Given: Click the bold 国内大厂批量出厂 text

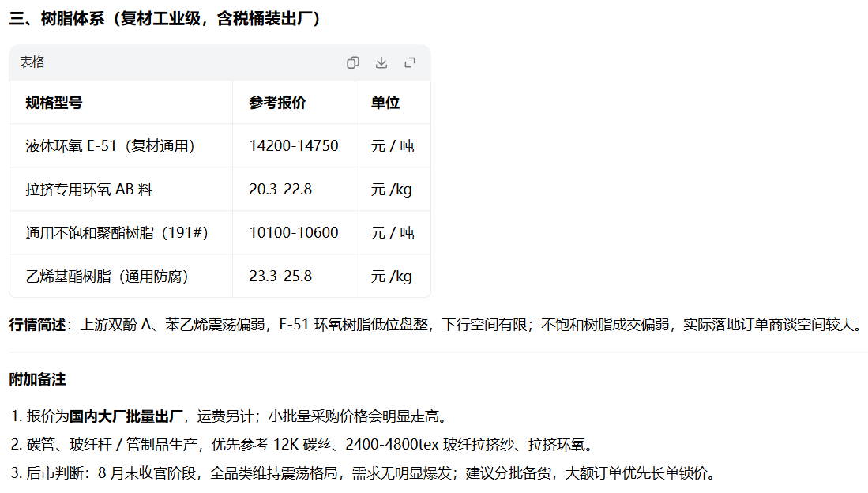Looking at the screenshot, I should tap(126, 416).
